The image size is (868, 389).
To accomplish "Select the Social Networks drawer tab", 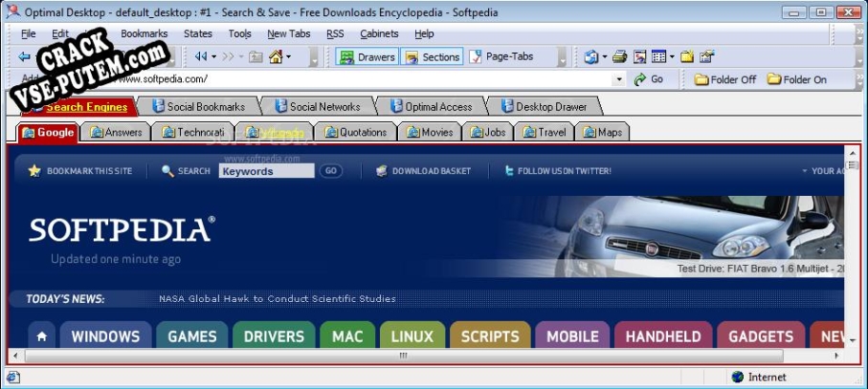I will 319,107.
